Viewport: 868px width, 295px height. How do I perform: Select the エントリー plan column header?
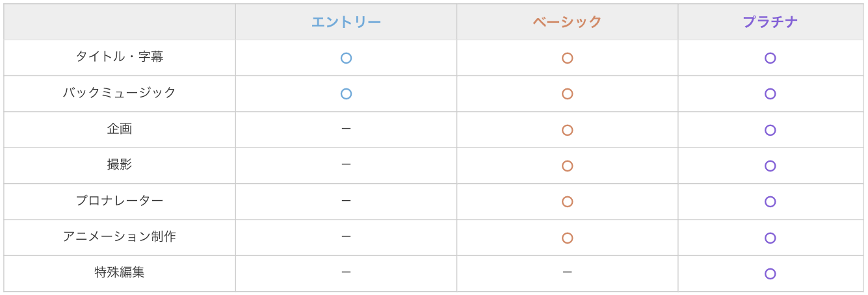pyautogui.click(x=346, y=22)
